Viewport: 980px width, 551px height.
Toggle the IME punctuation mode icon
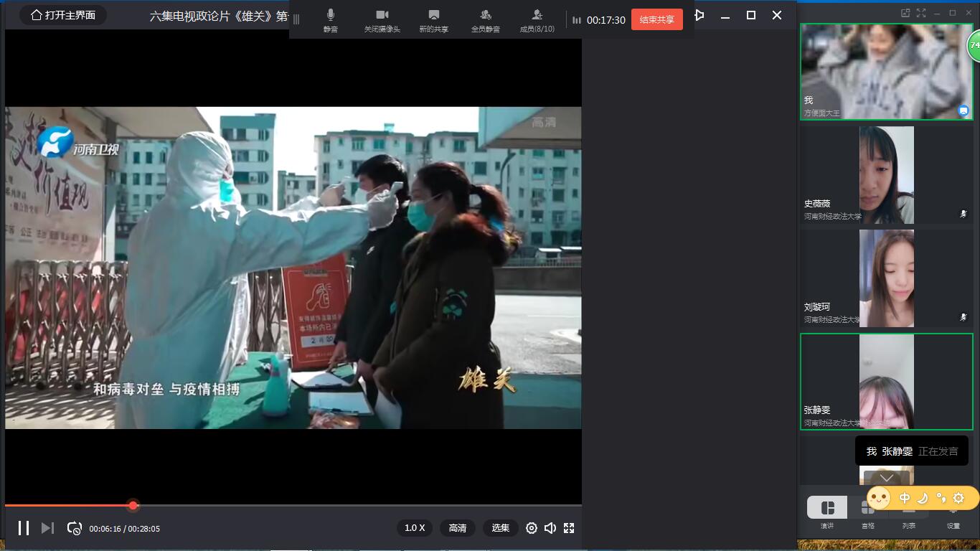pyautogui.click(x=941, y=498)
